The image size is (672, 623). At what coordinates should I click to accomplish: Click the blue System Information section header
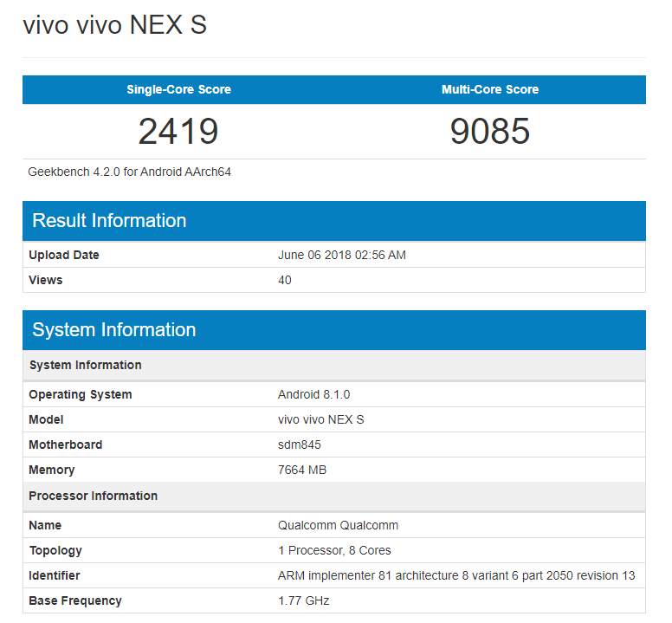tap(114, 330)
